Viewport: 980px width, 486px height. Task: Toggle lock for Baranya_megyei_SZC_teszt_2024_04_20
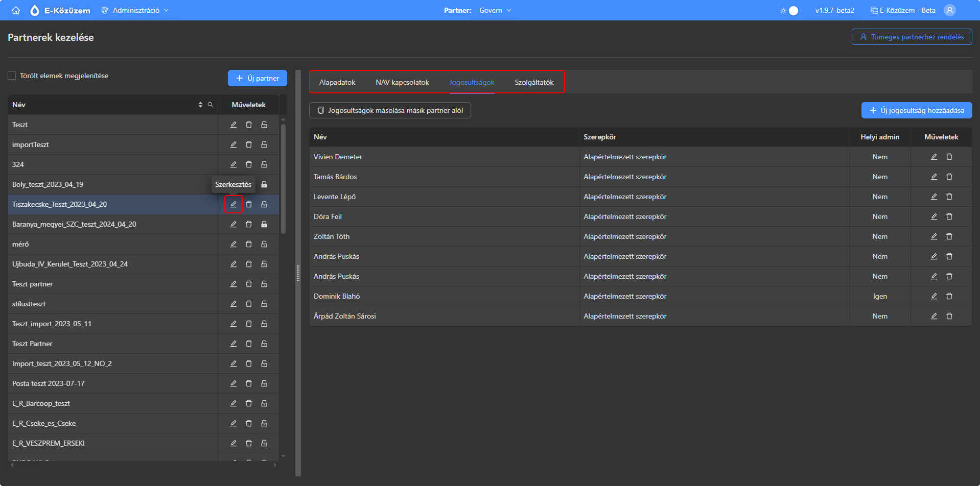pyautogui.click(x=264, y=224)
